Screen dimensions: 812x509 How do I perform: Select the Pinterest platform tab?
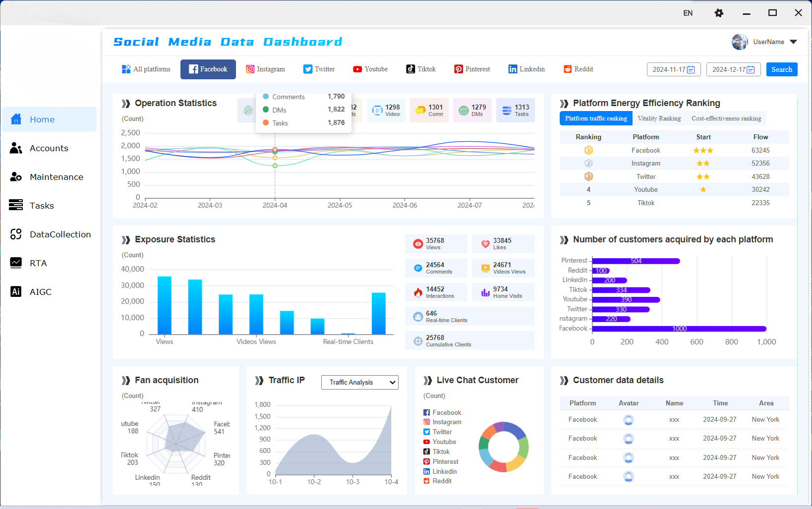pyautogui.click(x=472, y=69)
